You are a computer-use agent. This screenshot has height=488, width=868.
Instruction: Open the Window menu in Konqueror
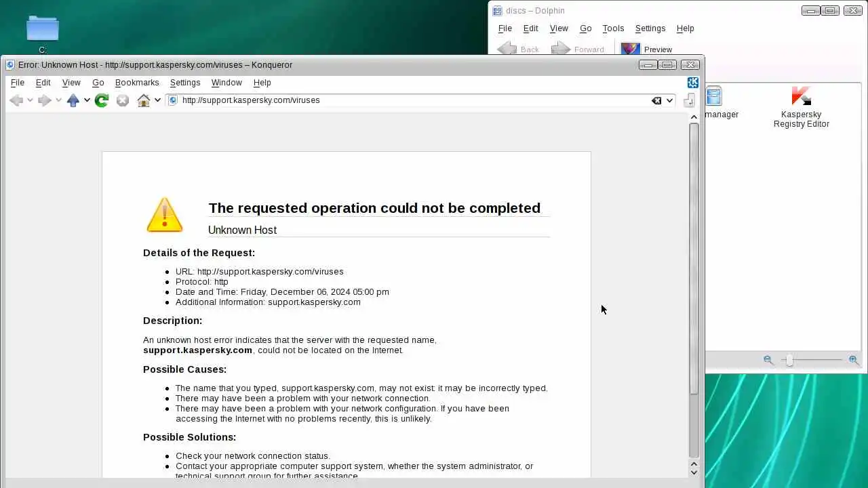click(x=226, y=83)
